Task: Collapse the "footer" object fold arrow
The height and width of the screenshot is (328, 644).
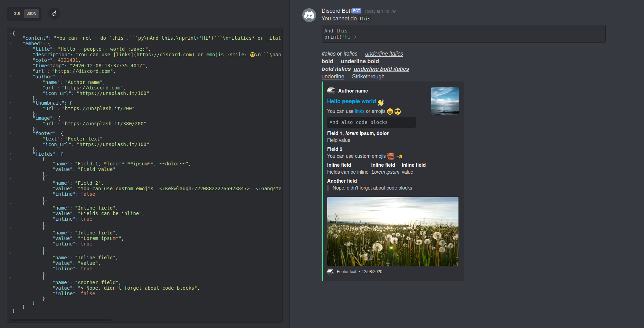Action: (10, 133)
